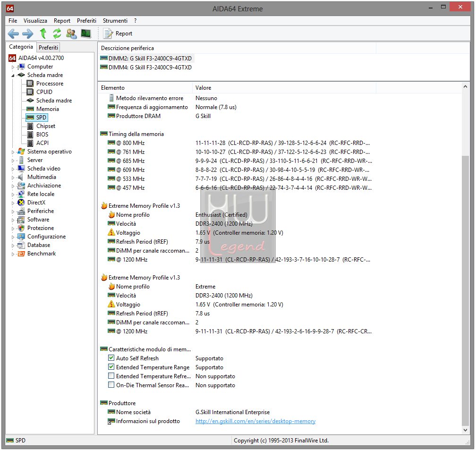Click the Software icon in tree
This screenshot has height=450, width=476.
pos(21,220)
